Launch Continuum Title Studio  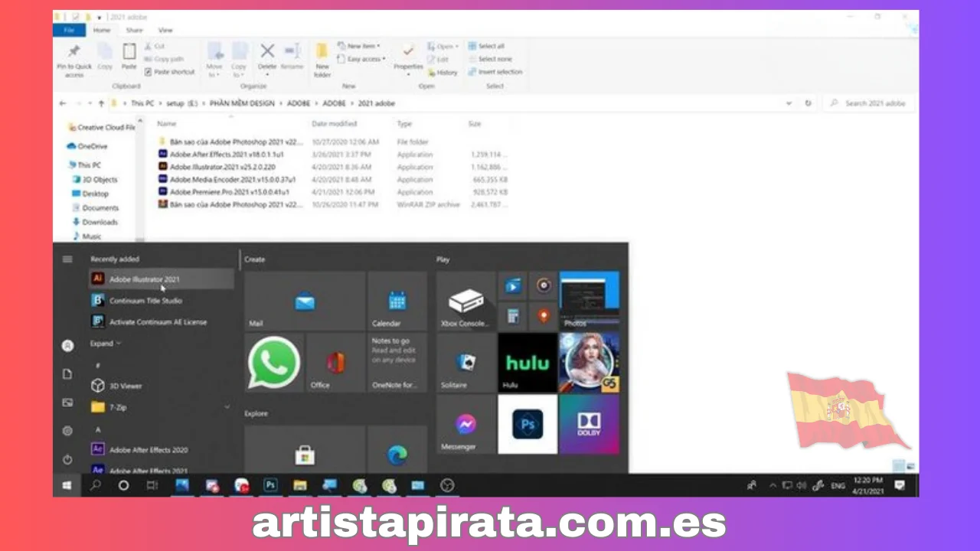click(145, 301)
